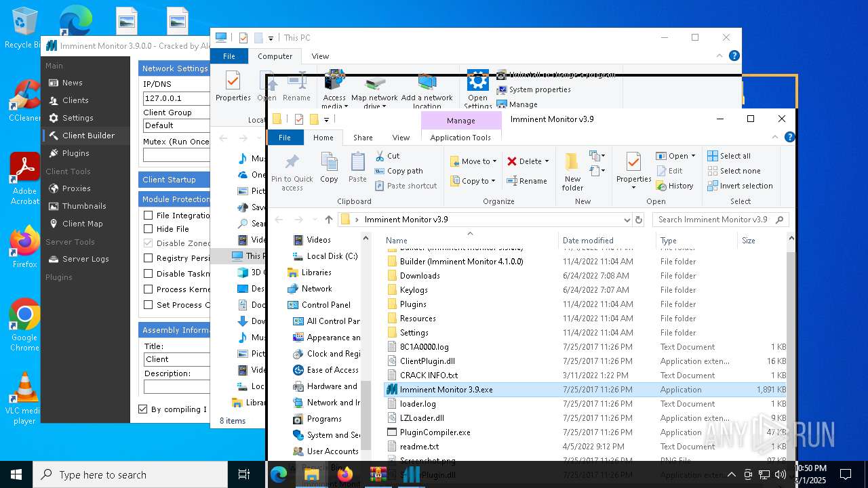Toggle Registry Persistence checkbox
The height and width of the screenshot is (488, 868).
(148, 258)
